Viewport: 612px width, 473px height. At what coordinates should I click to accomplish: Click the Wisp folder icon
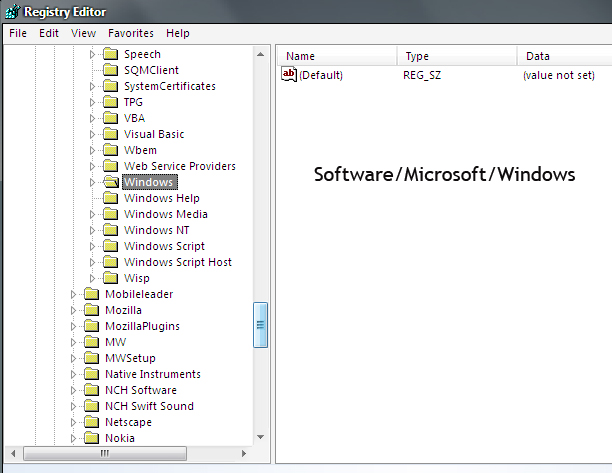pyautogui.click(x=110, y=278)
